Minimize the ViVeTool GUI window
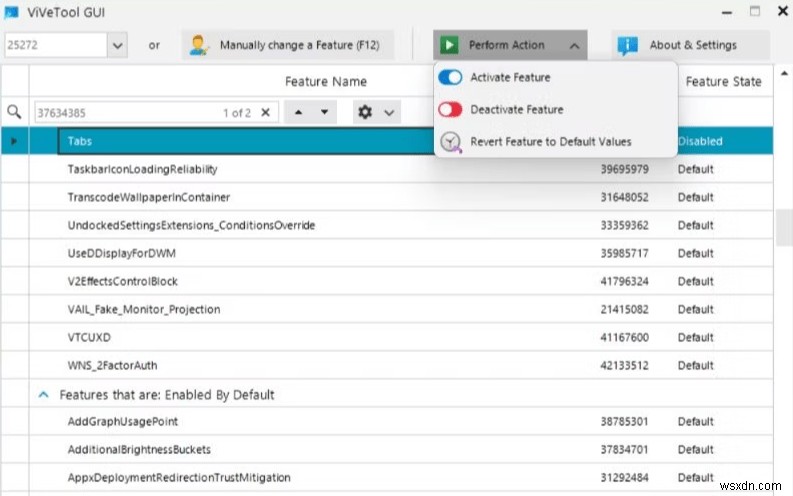793x496 pixels. point(727,12)
